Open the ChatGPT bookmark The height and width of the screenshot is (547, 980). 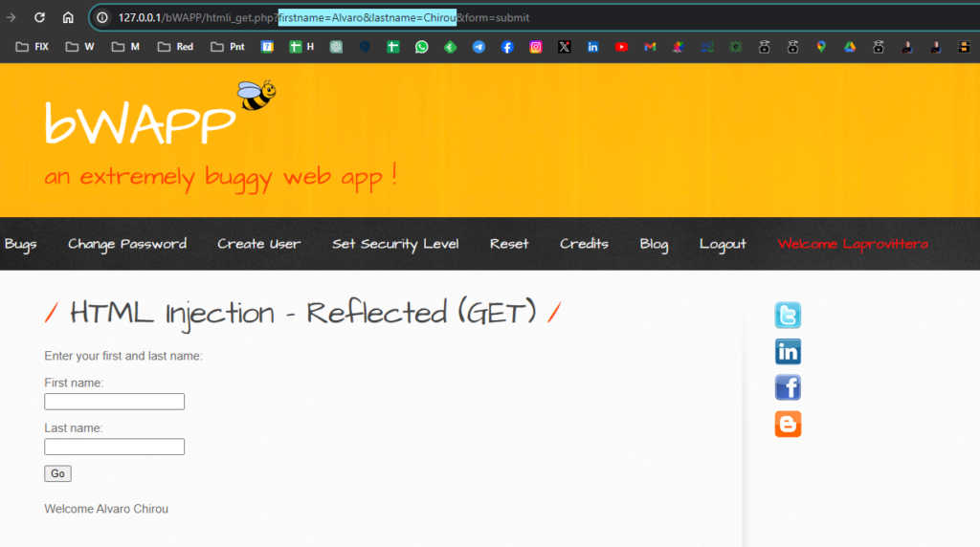tap(336, 47)
